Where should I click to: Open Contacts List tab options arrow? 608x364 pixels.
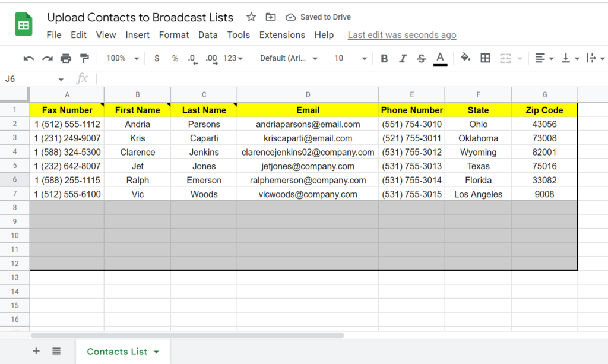coord(156,352)
